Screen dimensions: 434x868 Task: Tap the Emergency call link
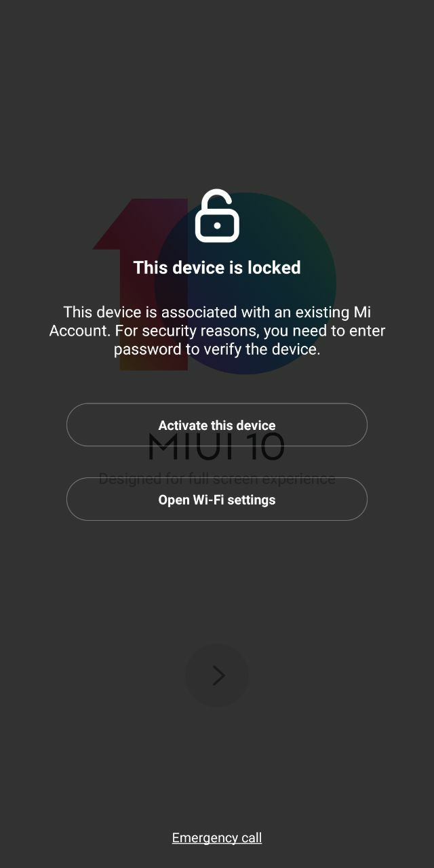coord(217,837)
